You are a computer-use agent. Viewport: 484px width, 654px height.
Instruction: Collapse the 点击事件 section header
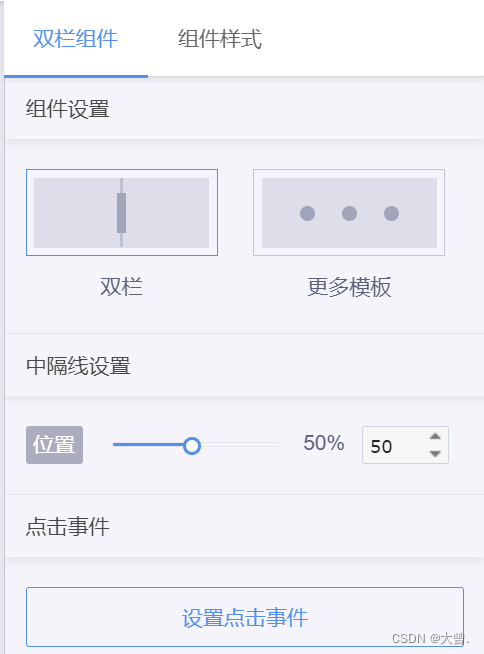click(245, 526)
